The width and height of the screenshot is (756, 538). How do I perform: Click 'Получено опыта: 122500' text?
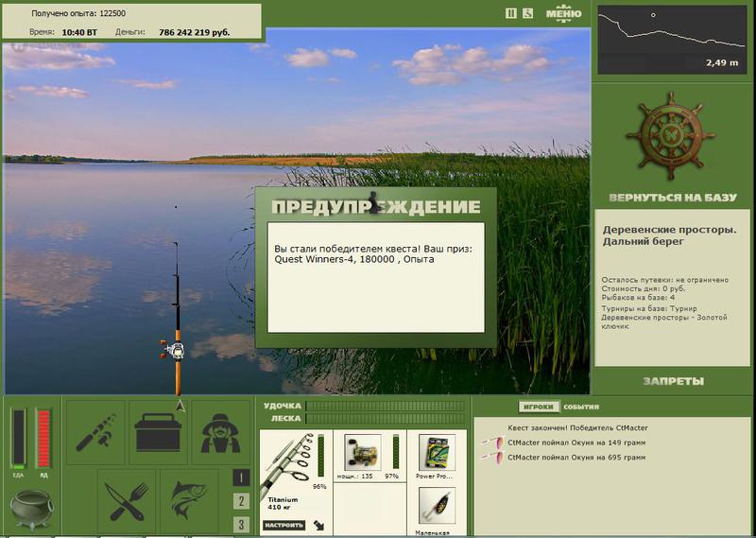[78, 13]
